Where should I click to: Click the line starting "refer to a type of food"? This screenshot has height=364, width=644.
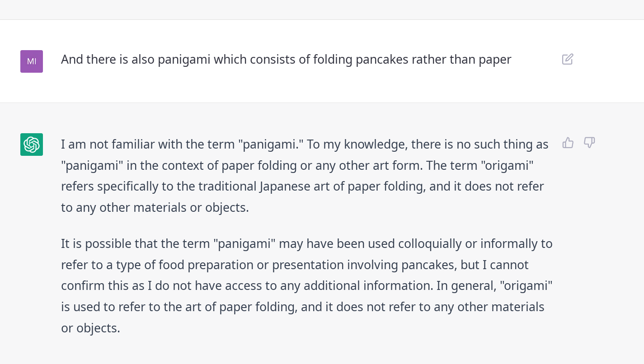(x=295, y=265)
